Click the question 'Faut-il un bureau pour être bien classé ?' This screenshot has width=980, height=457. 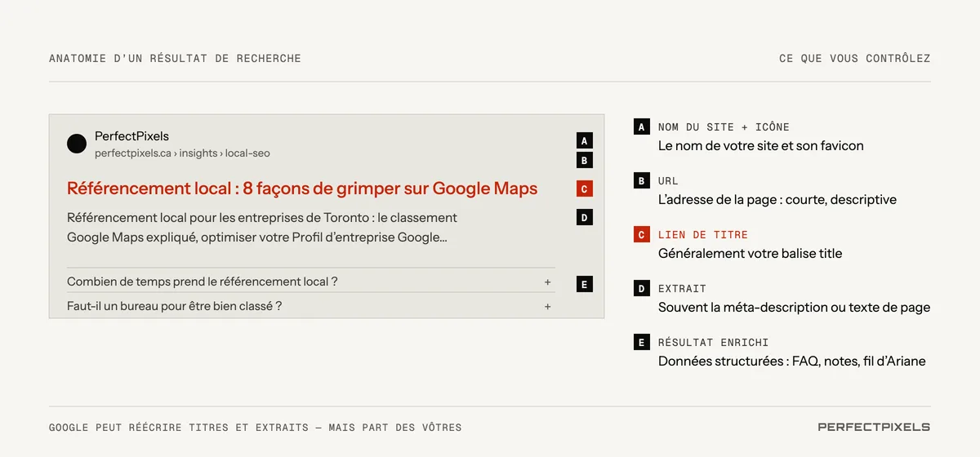[175, 306]
